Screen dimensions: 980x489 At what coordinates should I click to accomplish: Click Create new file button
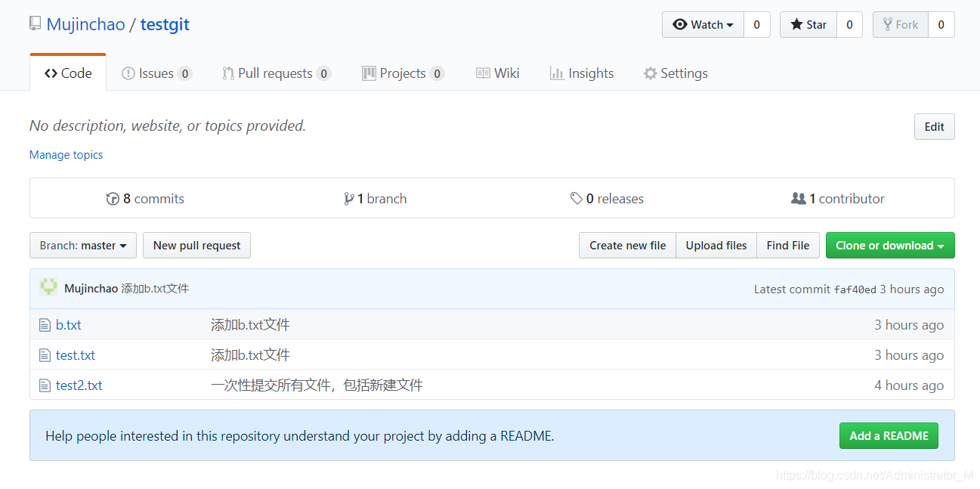tap(628, 245)
